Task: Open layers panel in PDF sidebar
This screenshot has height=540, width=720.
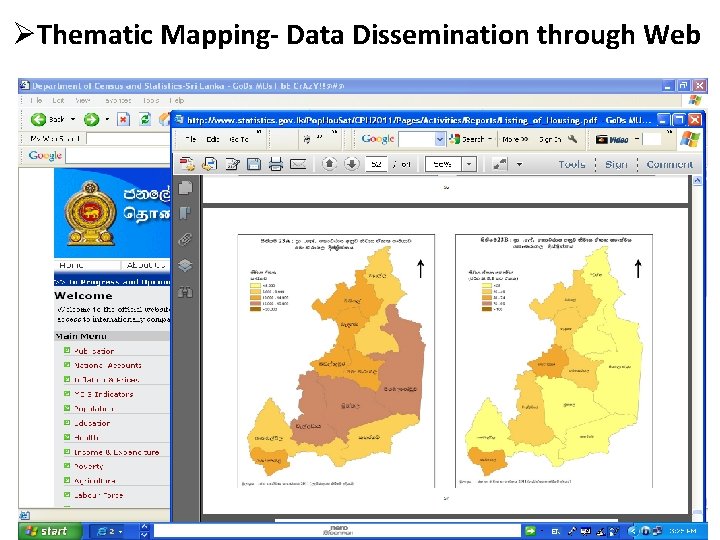Action: click(x=185, y=265)
